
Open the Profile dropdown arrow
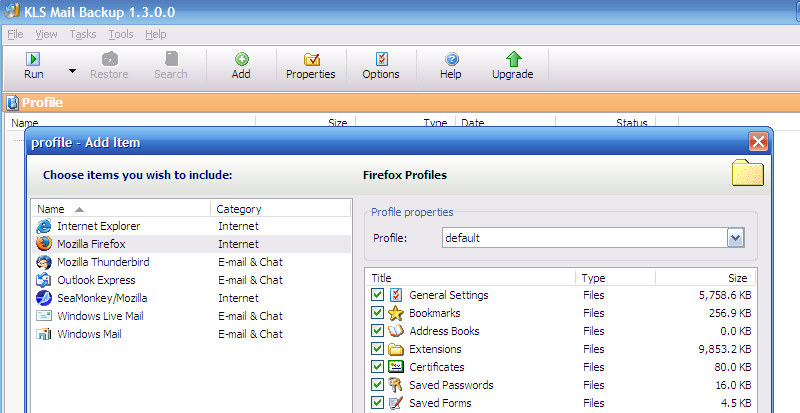735,238
